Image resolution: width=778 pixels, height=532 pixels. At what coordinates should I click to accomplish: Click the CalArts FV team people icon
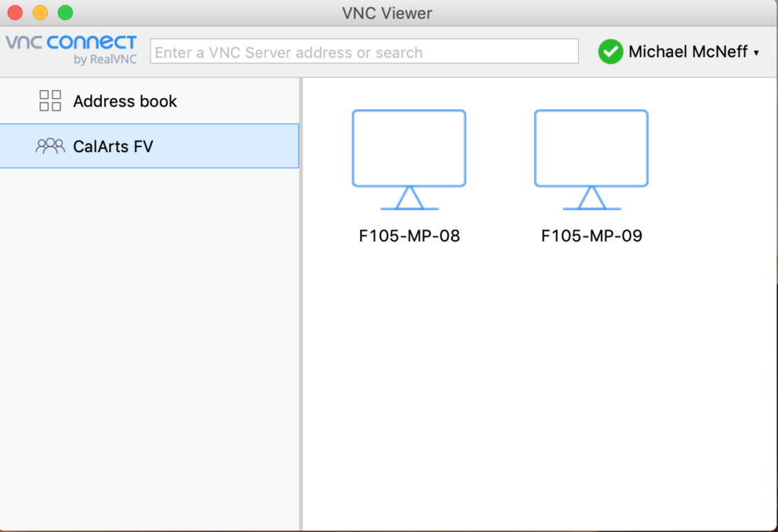click(x=50, y=146)
